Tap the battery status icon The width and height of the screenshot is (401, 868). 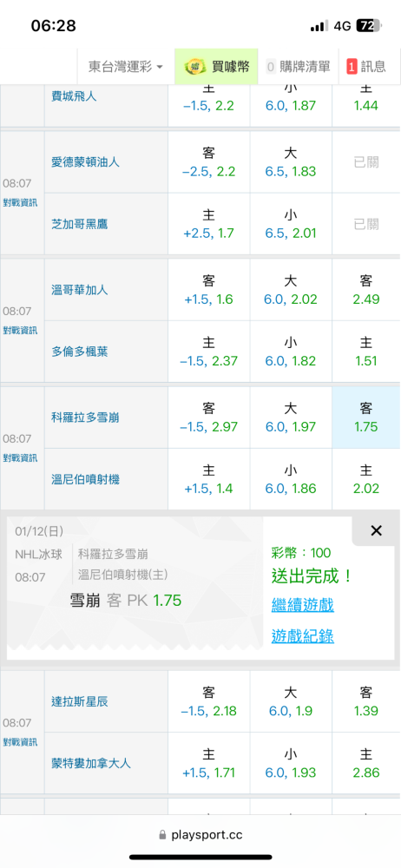[368, 25]
